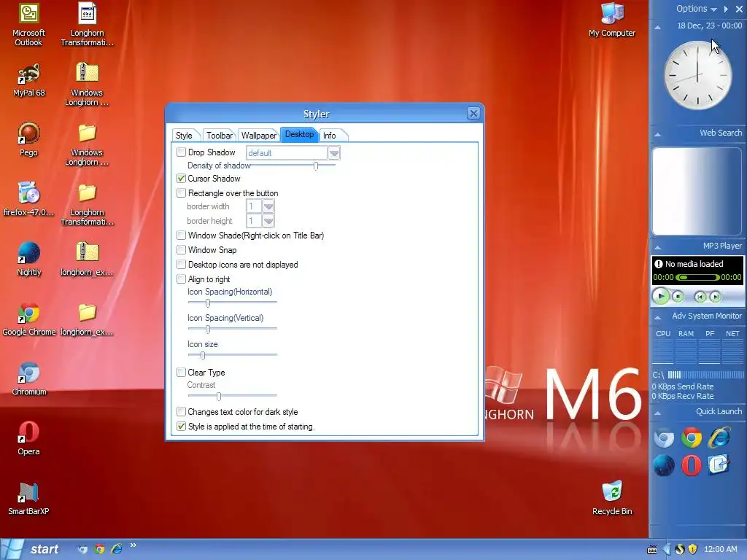The image size is (747, 560).
Task: Uncheck Cursor Shadow option
Action: (x=181, y=179)
